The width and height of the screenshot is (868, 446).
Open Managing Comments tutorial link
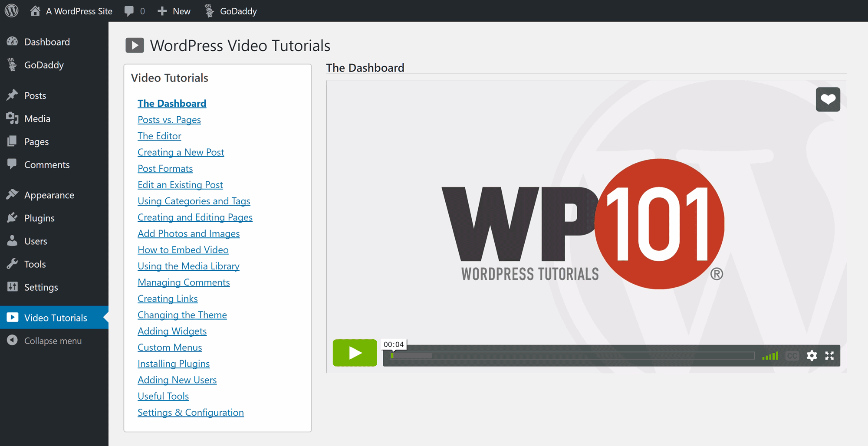[x=184, y=282]
